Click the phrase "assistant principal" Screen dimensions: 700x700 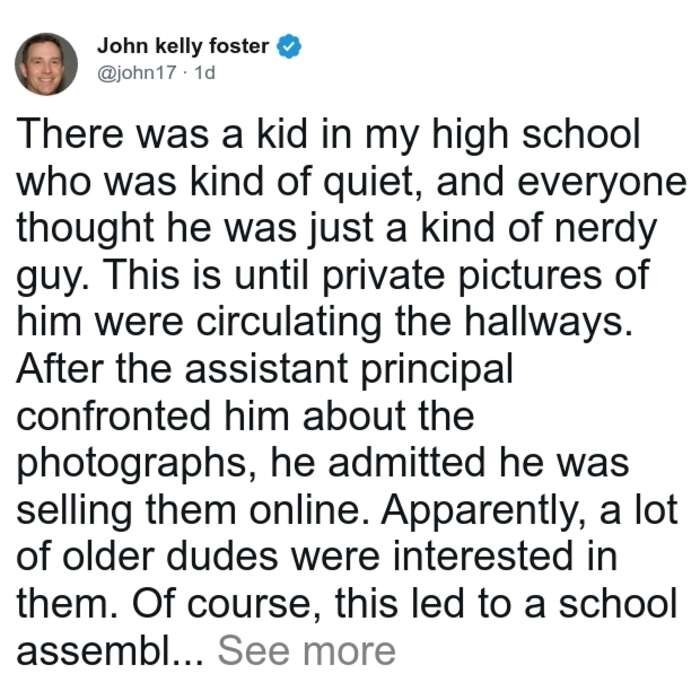(349, 369)
